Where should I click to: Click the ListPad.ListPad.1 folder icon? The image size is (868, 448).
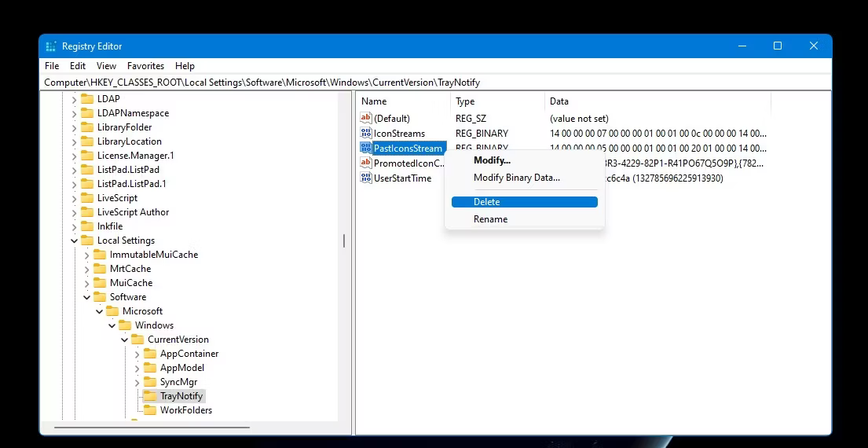[87, 184]
